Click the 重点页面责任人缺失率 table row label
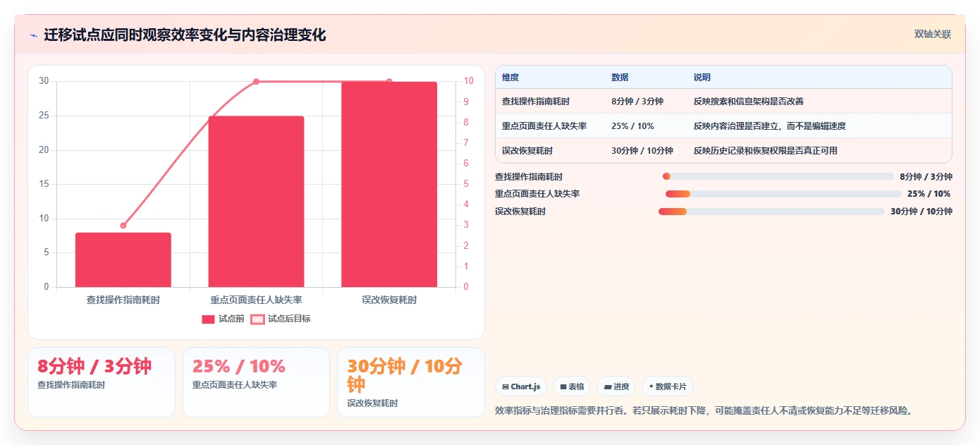 (x=544, y=126)
